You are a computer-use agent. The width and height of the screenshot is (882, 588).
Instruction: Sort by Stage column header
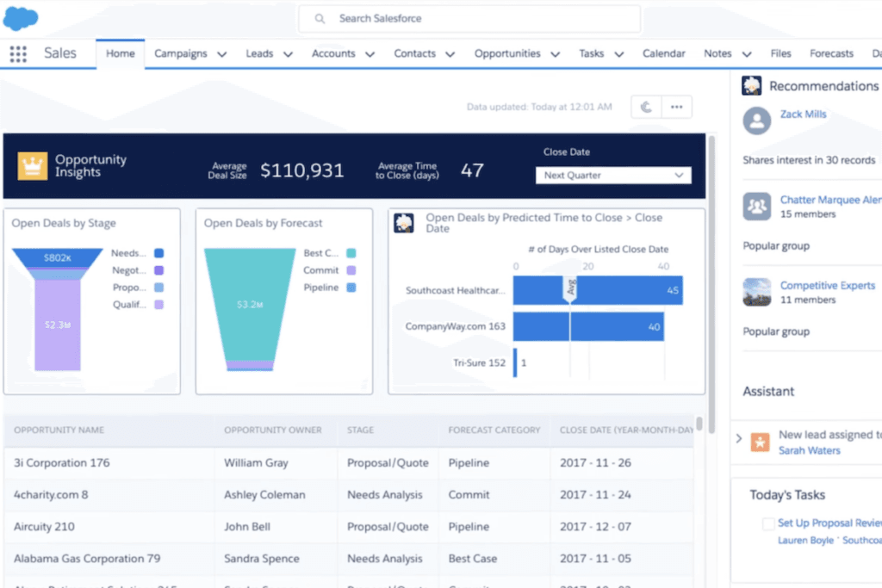(x=360, y=430)
